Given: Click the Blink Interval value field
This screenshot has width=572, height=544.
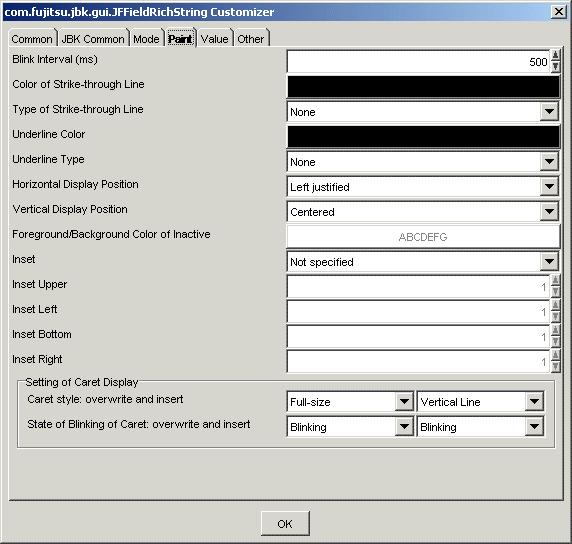Looking at the screenshot, I should 418,61.
